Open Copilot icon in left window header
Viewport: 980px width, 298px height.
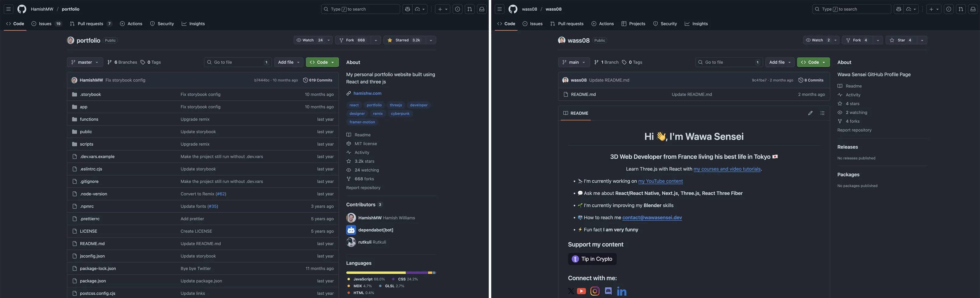[408, 9]
